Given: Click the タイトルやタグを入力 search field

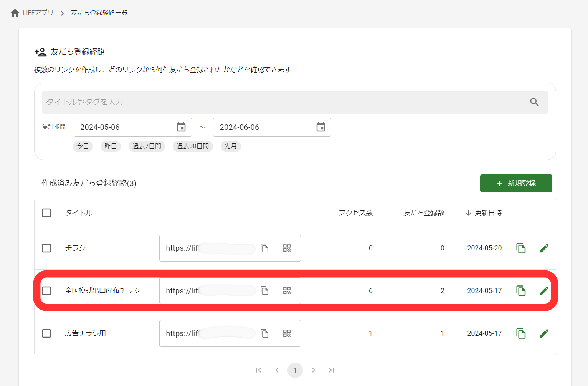Looking at the screenshot, I should click(269, 102).
